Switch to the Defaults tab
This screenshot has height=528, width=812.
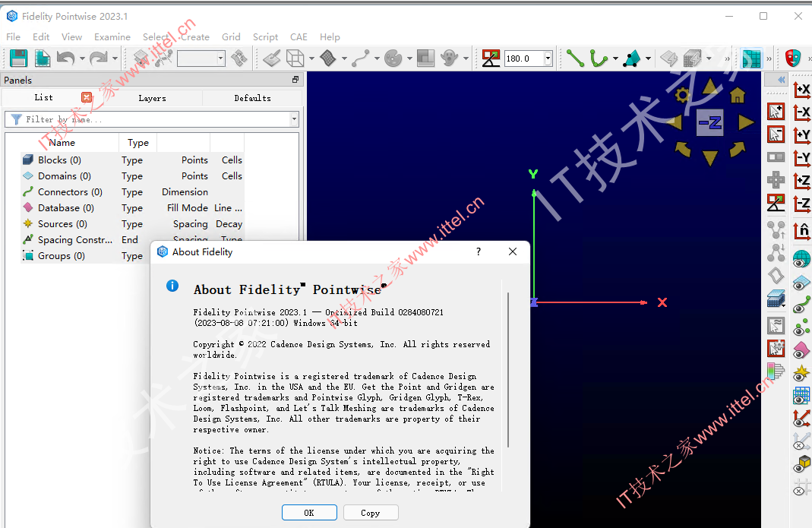point(252,98)
